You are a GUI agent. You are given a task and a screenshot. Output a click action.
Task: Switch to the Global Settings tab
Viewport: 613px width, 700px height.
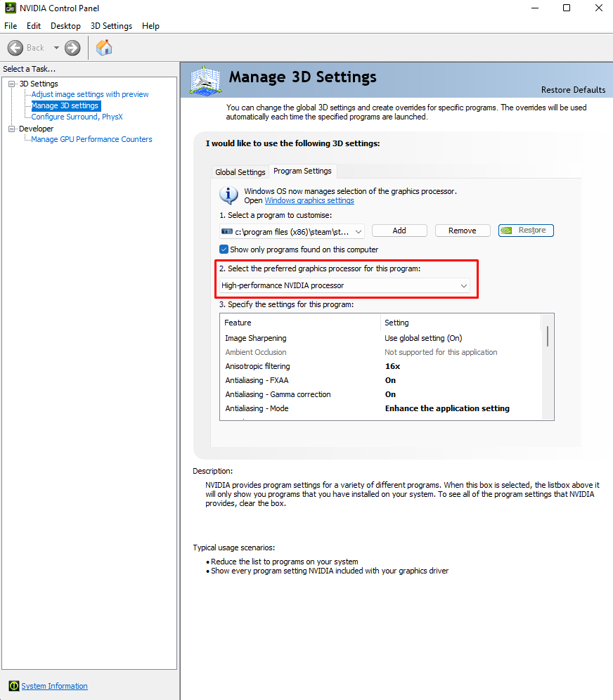point(240,172)
